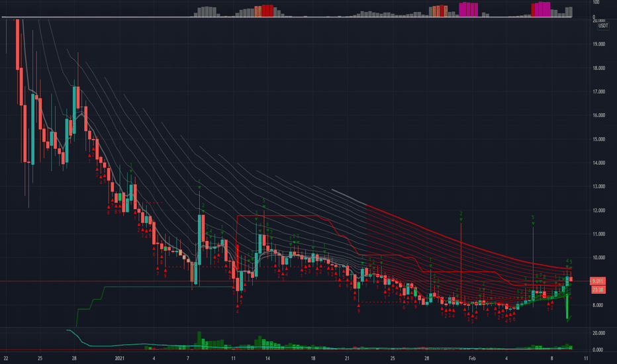Click the 8 date label on the time axis
The image size is (617, 364).
pos(551,358)
